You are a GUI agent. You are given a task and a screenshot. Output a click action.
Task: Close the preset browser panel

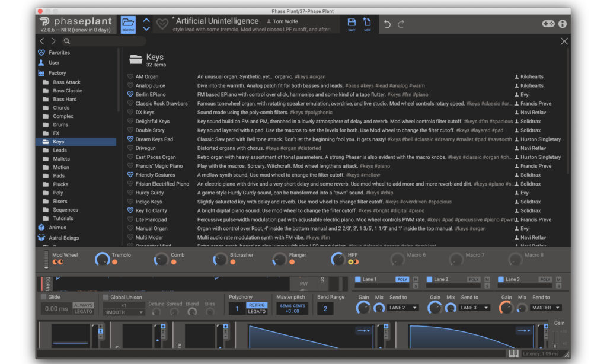(564, 41)
